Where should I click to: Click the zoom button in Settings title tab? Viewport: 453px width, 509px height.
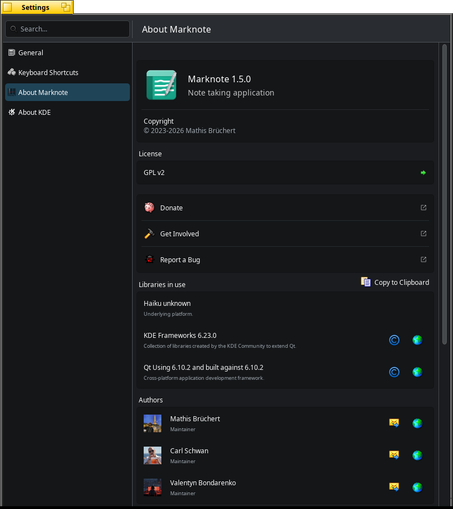tap(66, 7)
